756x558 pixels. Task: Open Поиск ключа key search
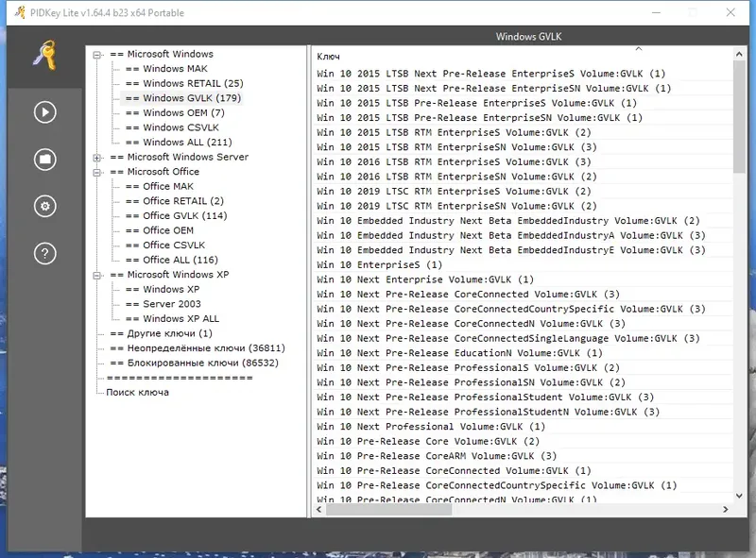137,392
